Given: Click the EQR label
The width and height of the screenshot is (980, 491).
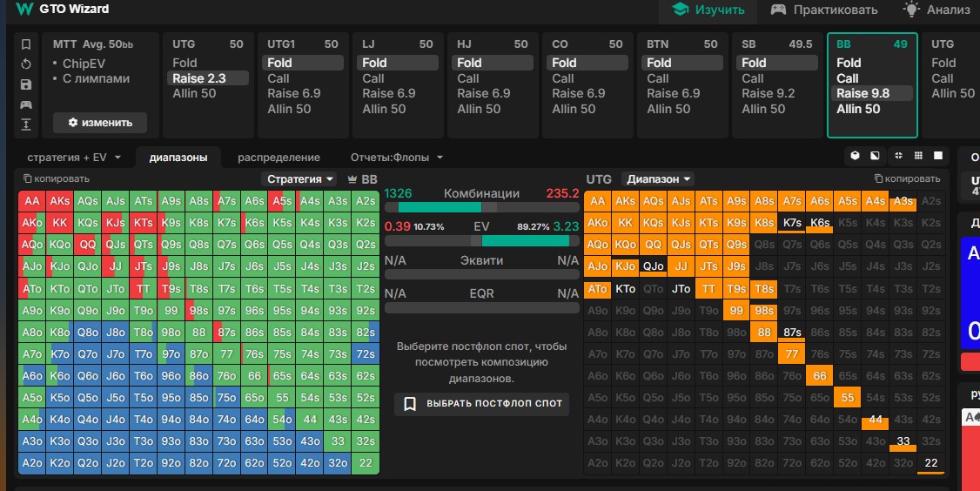Looking at the screenshot, I should 481,293.
